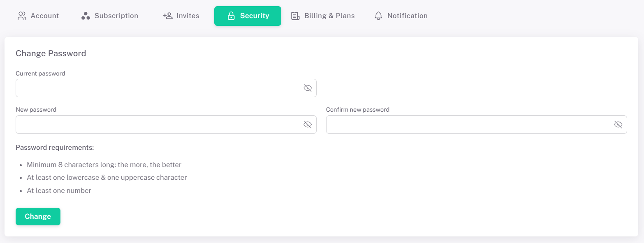Click the Change Password heading
Image resolution: width=644 pixels, height=243 pixels.
pyautogui.click(x=51, y=53)
